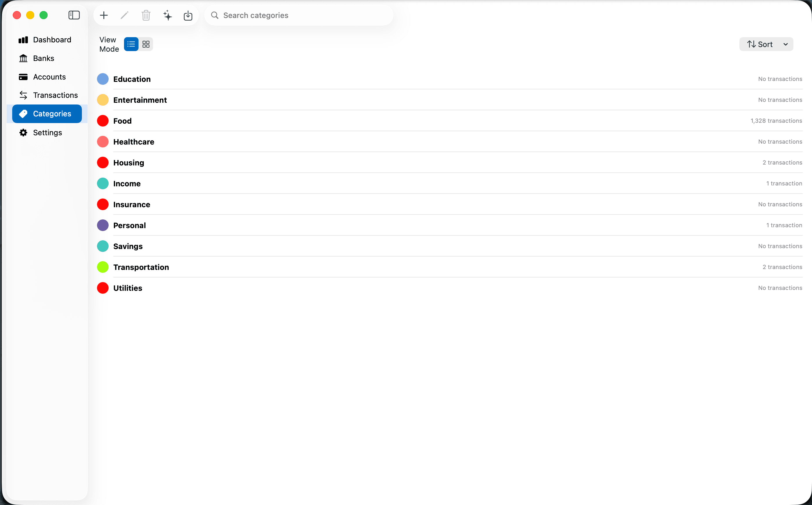Screen dimensions: 812x505
Task: Click the red Food color circle
Action: [x=103, y=120]
